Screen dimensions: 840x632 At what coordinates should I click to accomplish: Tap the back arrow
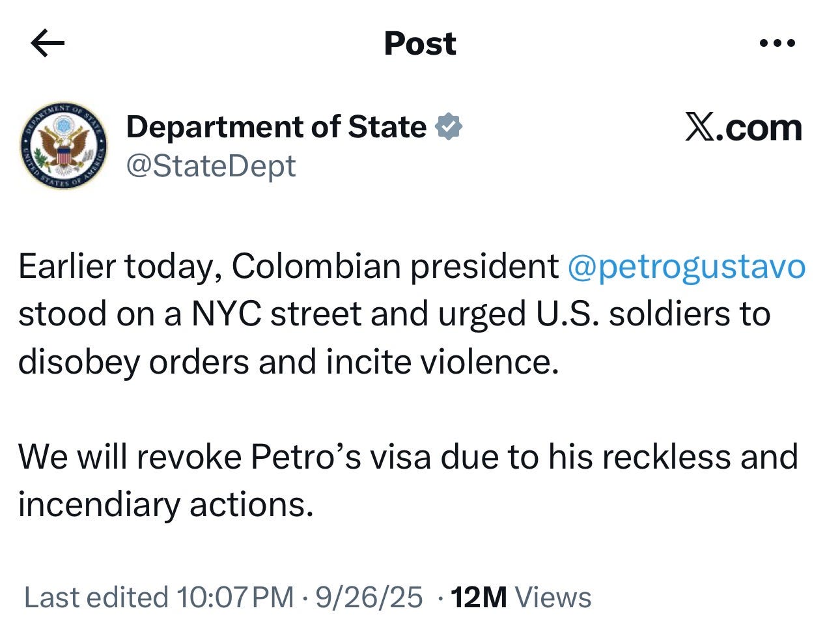48,44
